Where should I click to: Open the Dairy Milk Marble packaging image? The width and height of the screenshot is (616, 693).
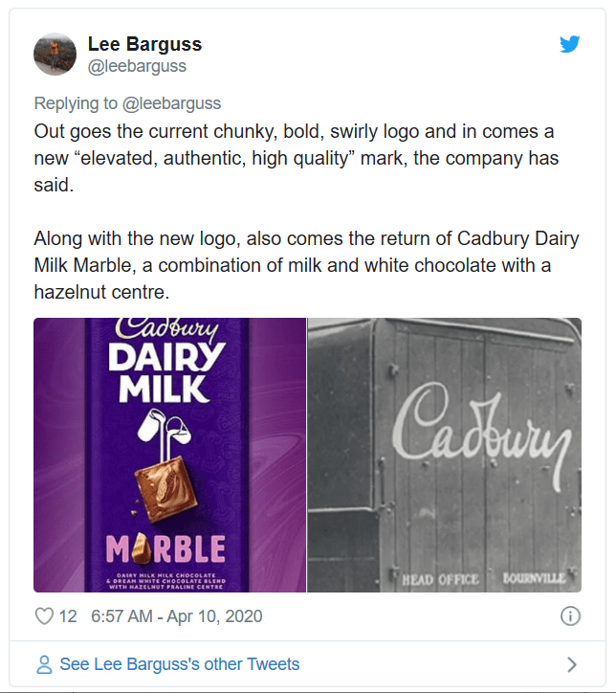point(169,455)
